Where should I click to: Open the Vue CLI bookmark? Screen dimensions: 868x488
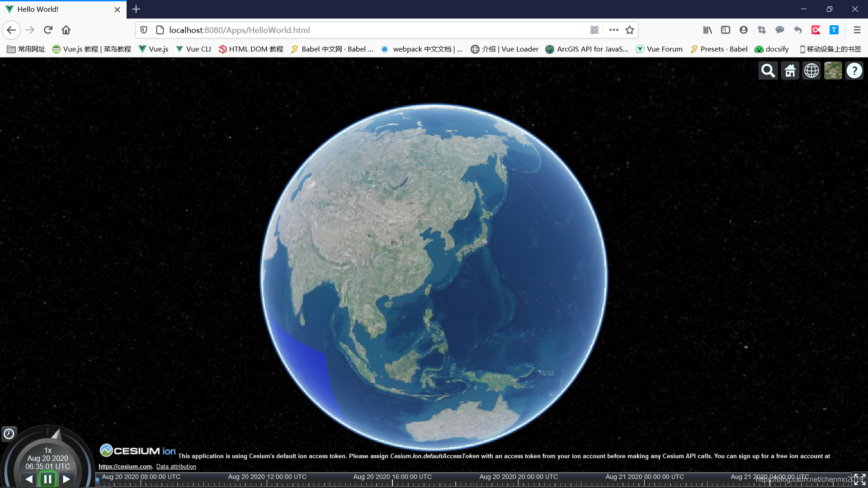point(193,49)
